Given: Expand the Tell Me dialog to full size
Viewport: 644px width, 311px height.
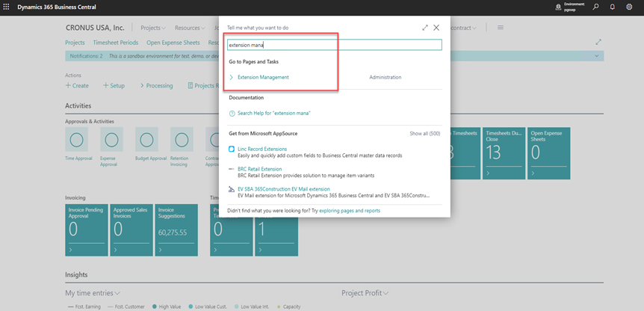Looking at the screenshot, I should click(x=425, y=28).
